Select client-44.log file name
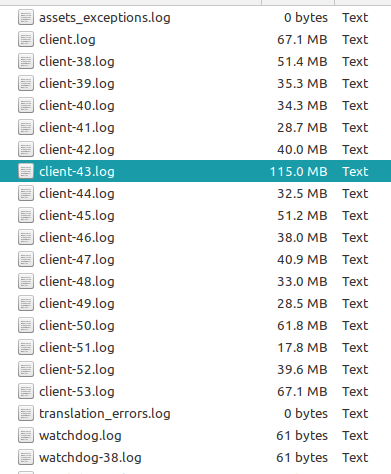The image size is (391, 474). (x=77, y=194)
